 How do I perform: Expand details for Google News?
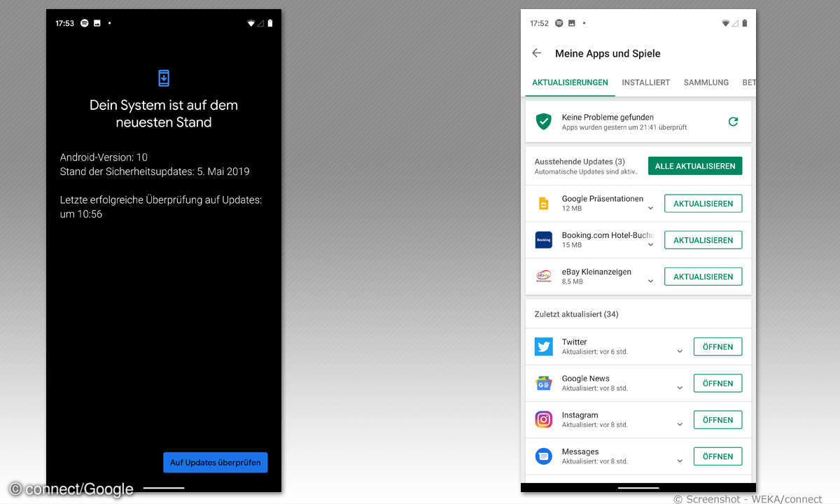pos(680,387)
